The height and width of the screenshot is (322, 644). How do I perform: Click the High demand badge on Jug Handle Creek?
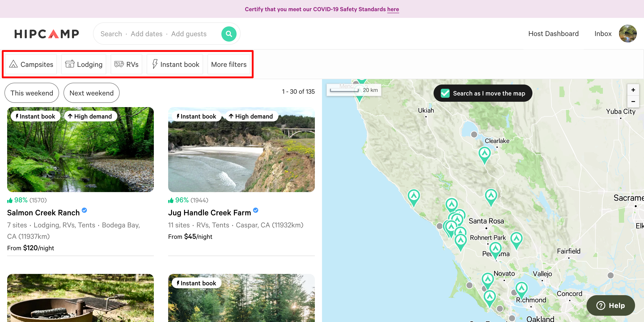[252, 116]
